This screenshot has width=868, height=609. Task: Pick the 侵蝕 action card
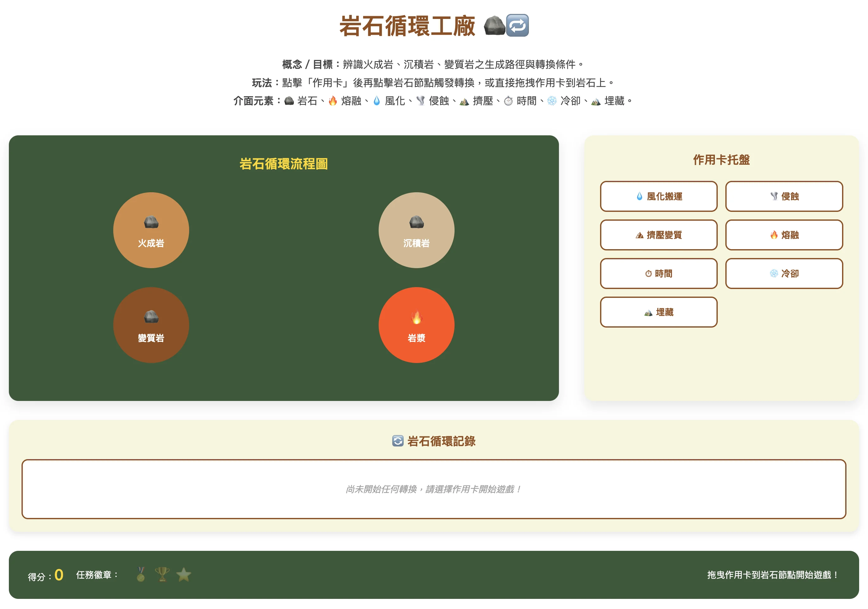pos(784,196)
